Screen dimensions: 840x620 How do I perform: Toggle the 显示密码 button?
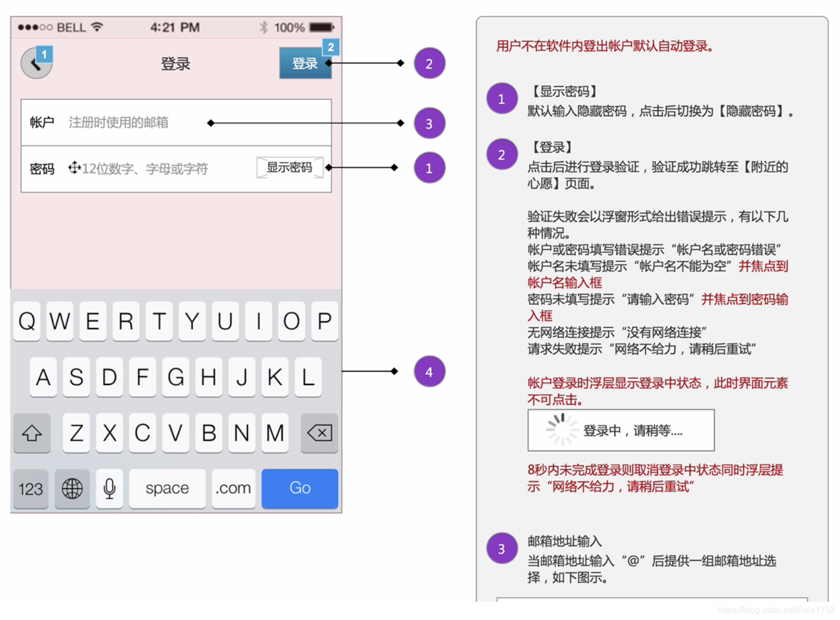tap(290, 168)
